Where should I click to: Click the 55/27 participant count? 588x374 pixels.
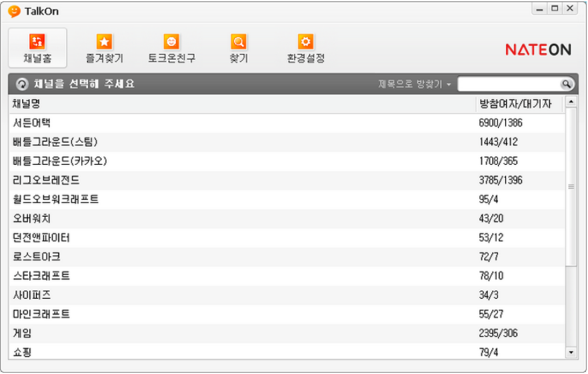[x=491, y=315]
